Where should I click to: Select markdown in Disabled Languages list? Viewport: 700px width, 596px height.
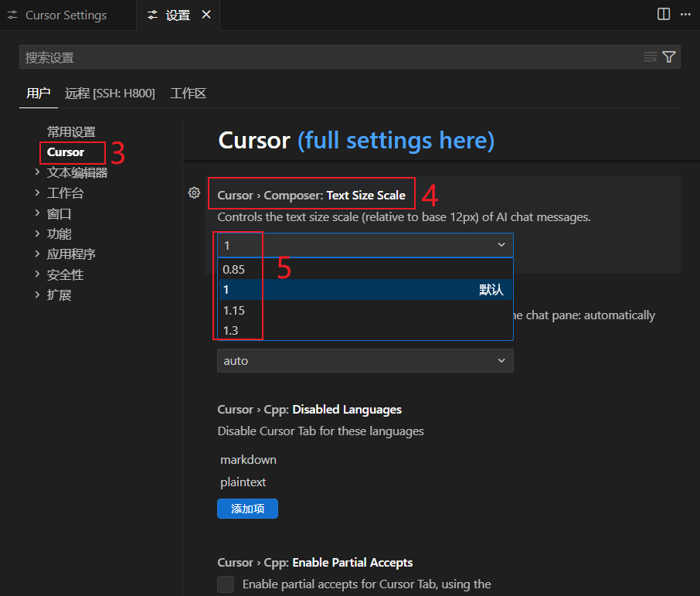[x=248, y=460]
